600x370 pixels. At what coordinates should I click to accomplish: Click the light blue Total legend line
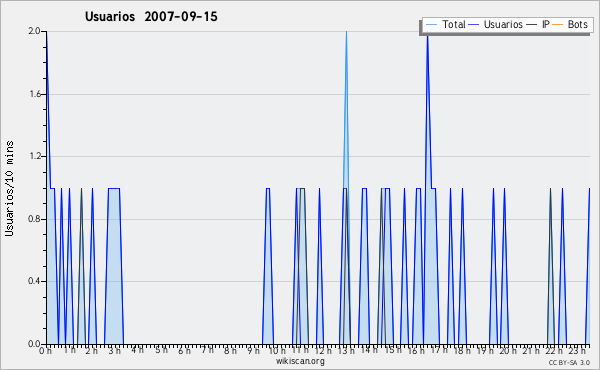point(432,25)
